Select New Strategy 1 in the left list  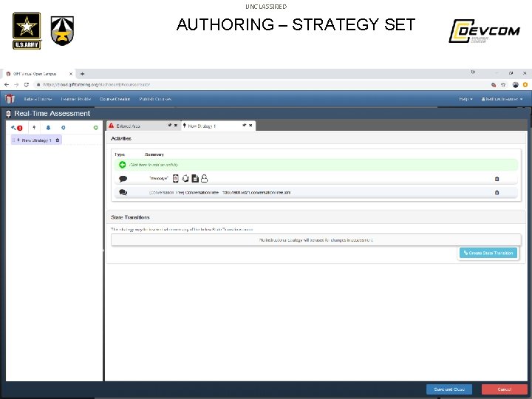(36, 140)
